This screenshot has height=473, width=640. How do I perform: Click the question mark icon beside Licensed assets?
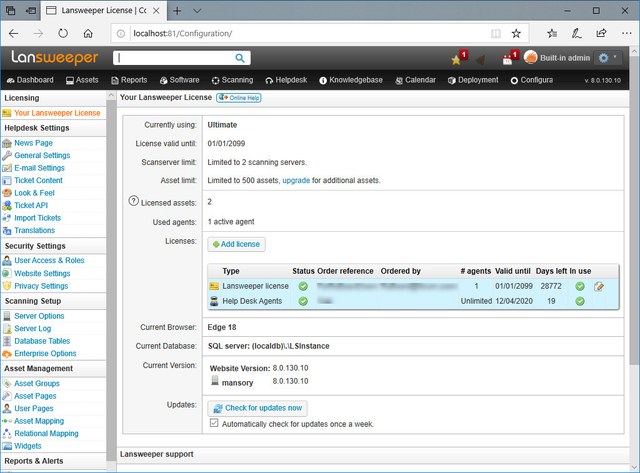pyautogui.click(x=133, y=201)
